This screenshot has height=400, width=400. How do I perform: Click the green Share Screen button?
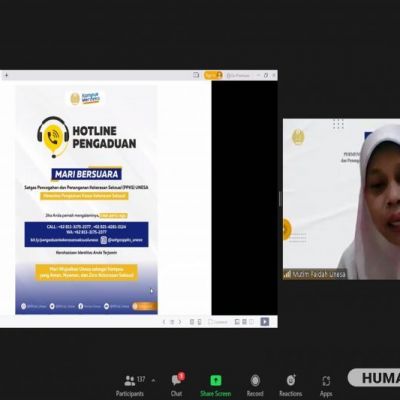click(216, 386)
